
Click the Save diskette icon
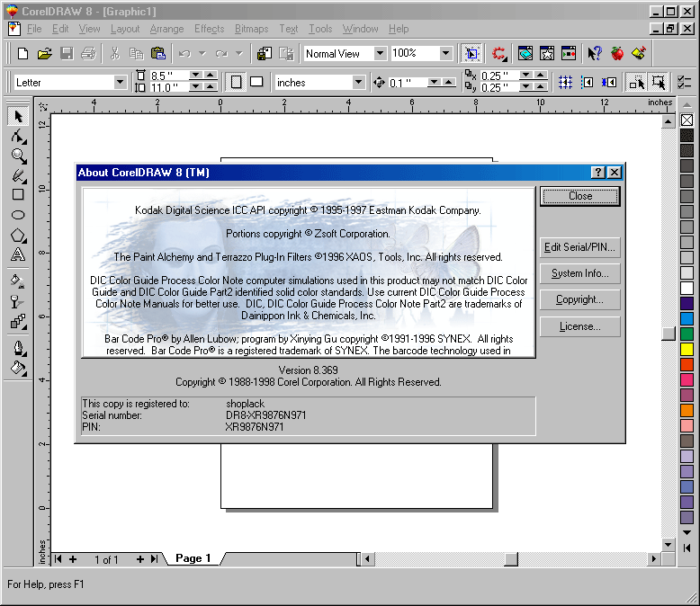[x=67, y=54]
